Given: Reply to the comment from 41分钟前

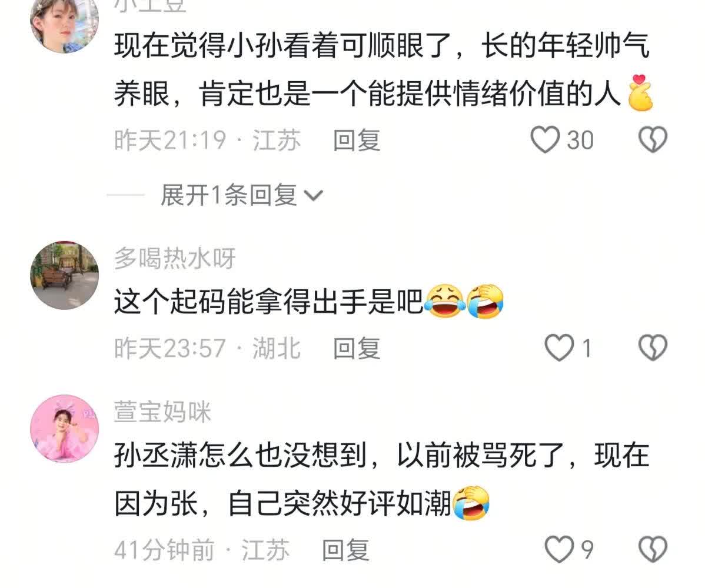Looking at the screenshot, I should coord(345,550).
